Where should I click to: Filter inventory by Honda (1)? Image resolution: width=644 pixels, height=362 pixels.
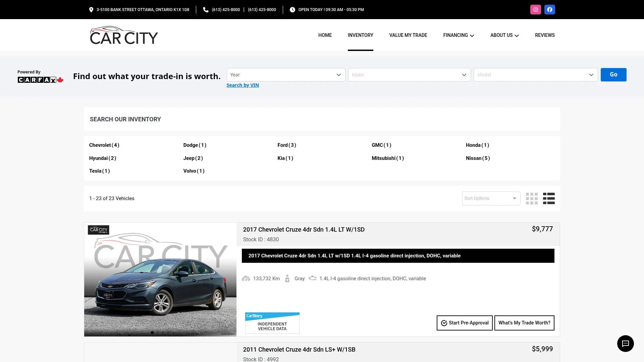[x=477, y=145]
